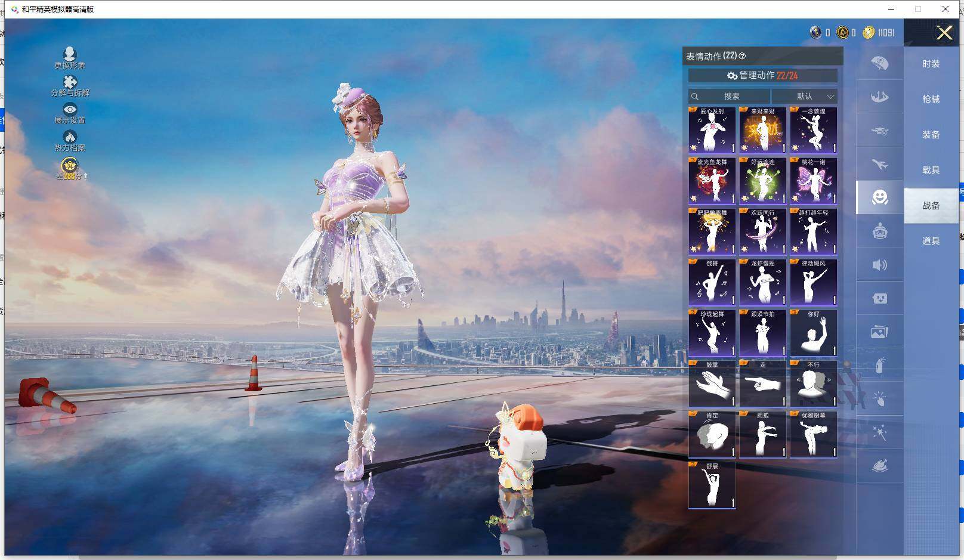
Task: Open the magic wand effect category icon
Action: click(879, 432)
